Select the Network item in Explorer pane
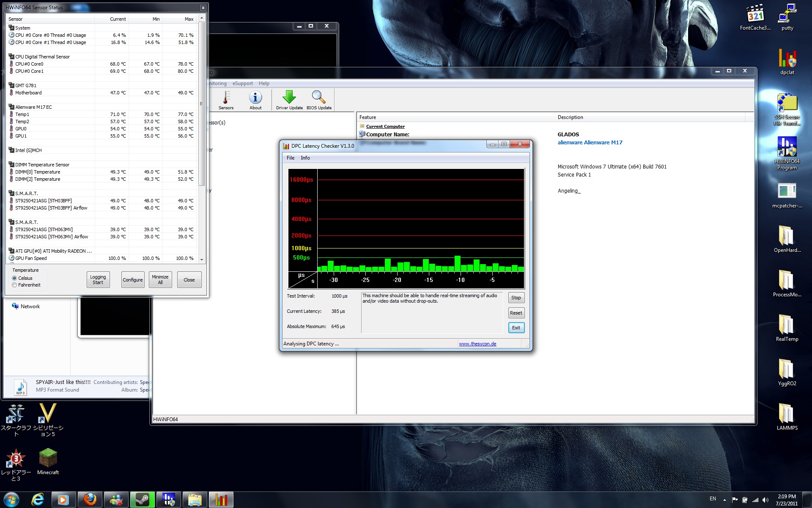Image resolution: width=812 pixels, height=508 pixels. (26, 306)
